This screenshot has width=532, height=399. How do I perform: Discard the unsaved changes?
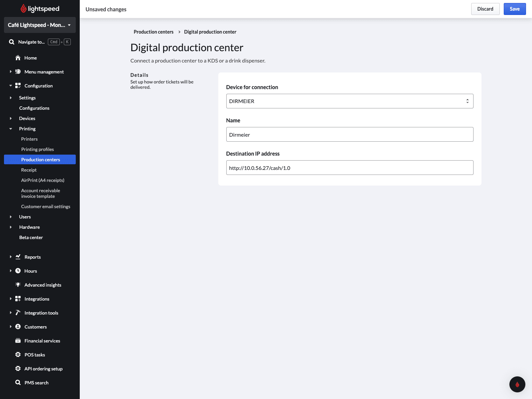pos(485,9)
